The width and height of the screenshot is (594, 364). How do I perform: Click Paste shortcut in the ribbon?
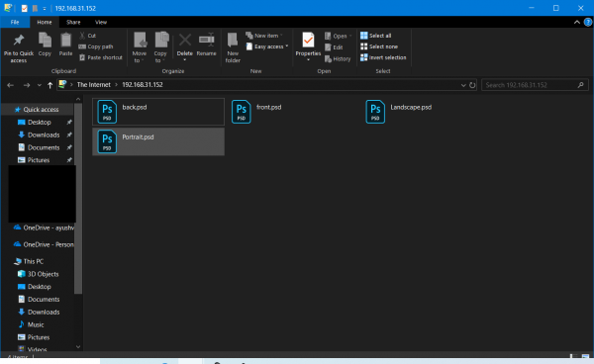(x=101, y=57)
